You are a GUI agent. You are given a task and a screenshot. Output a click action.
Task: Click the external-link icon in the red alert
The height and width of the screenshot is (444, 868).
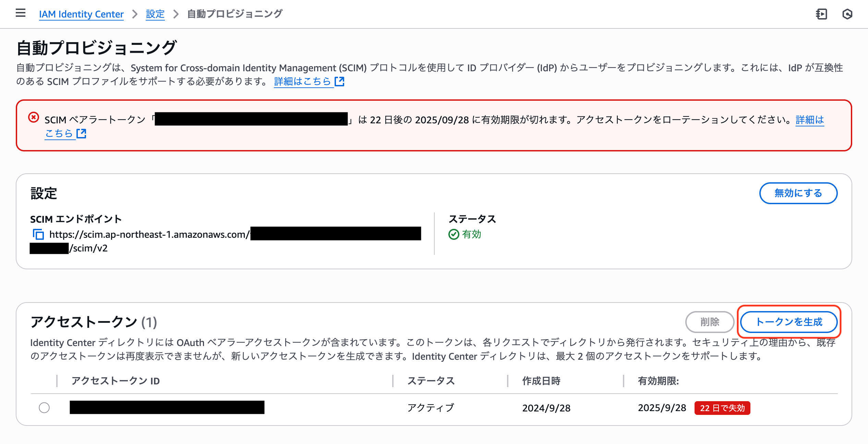(x=82, y=134)
